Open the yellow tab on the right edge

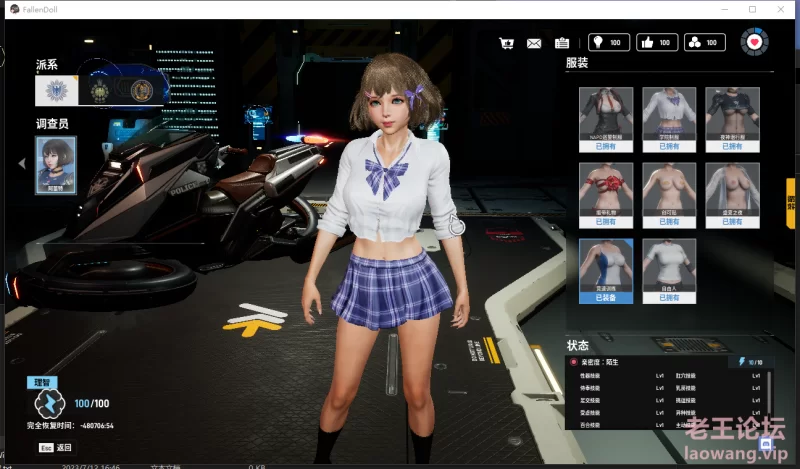pos(791,203)
